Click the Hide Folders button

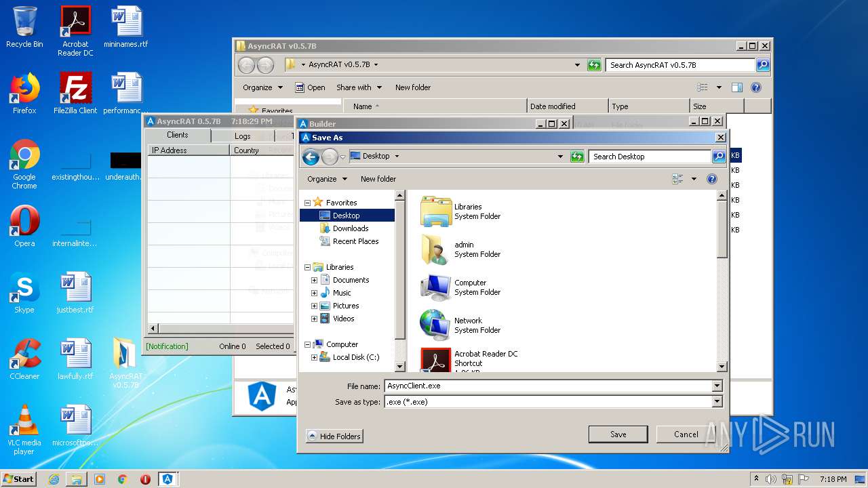(334, 436)
